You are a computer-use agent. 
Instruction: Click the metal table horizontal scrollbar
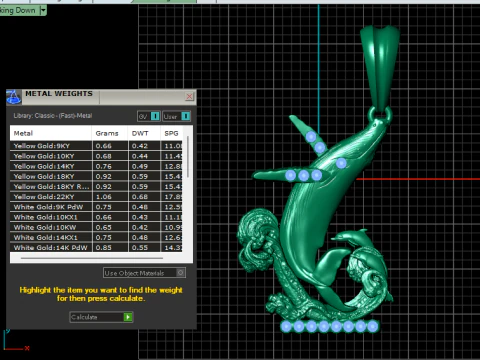tap(92, 258)
